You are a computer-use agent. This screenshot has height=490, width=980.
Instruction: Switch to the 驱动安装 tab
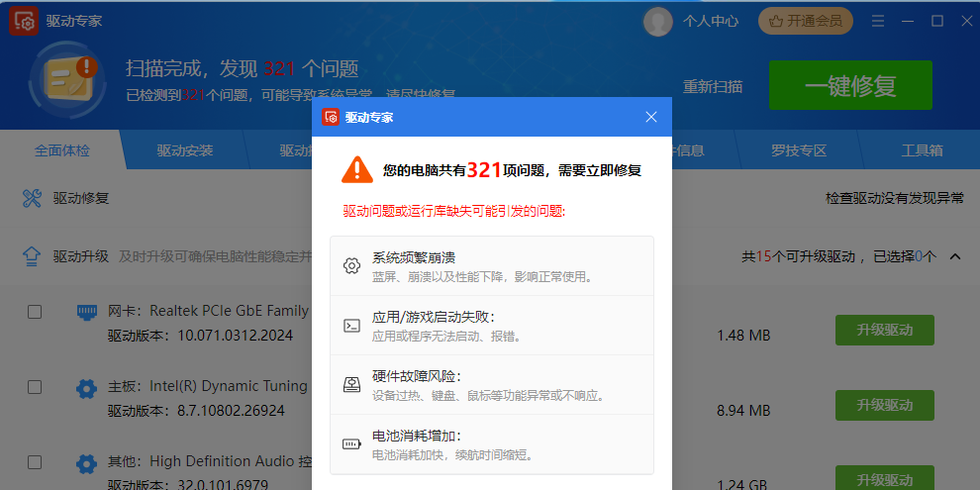(185, 150)
